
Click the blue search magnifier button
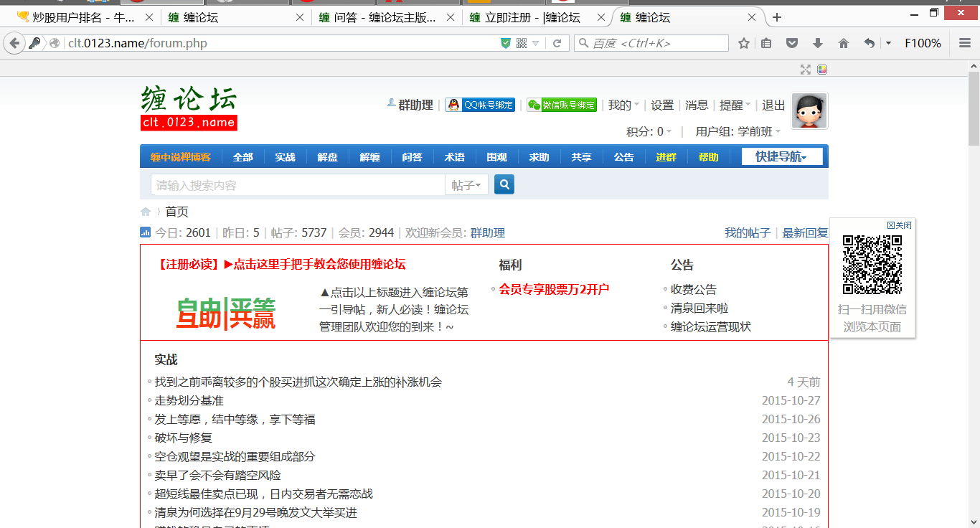click(504, 184)
